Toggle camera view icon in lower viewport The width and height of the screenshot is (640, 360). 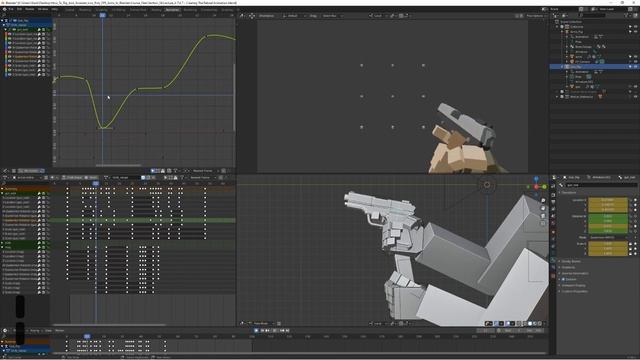pos(543,216)
